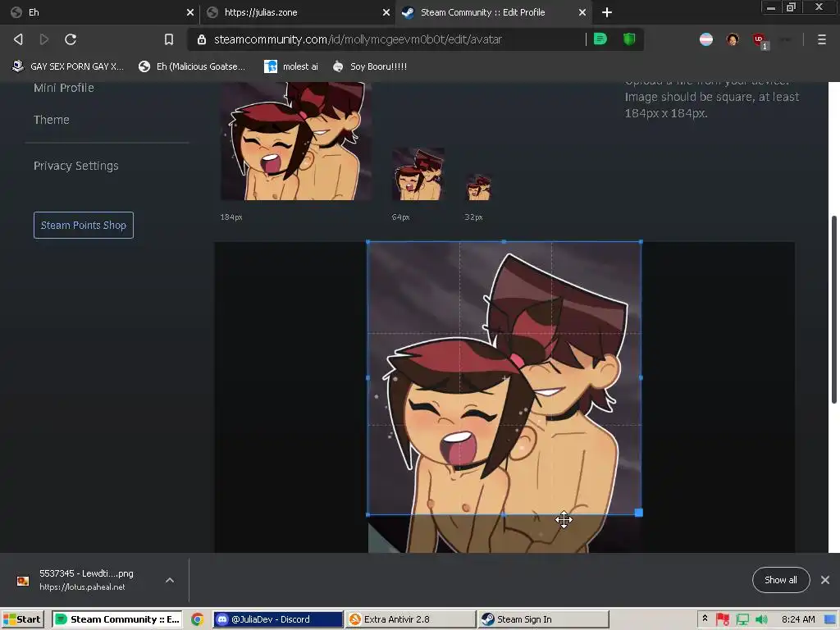The width and height of the screenshot is (840, 630).
Task: Click the show desktop tray icon
Action: point(831,619)
